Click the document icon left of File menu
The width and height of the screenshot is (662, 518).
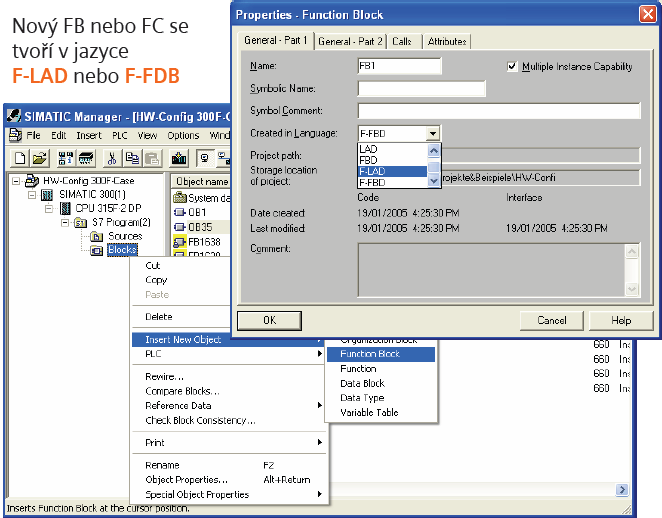click(16, 135)
